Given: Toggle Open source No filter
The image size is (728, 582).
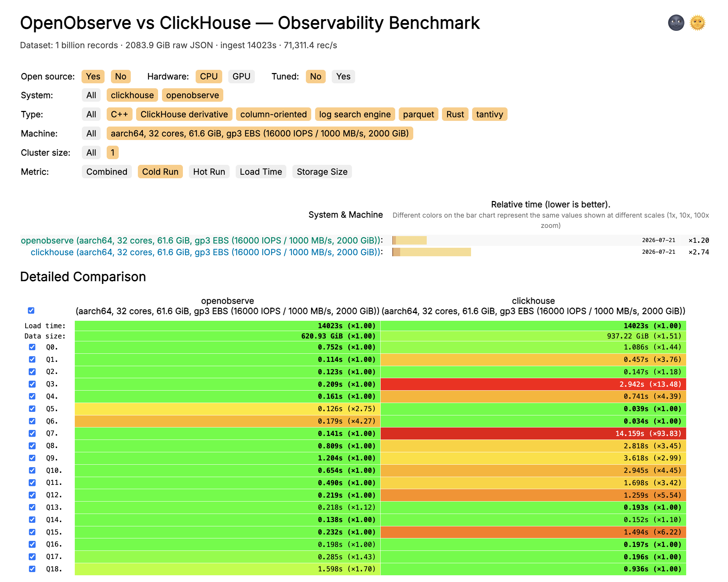Looking at the screenshot, I should tap(121, 77).
